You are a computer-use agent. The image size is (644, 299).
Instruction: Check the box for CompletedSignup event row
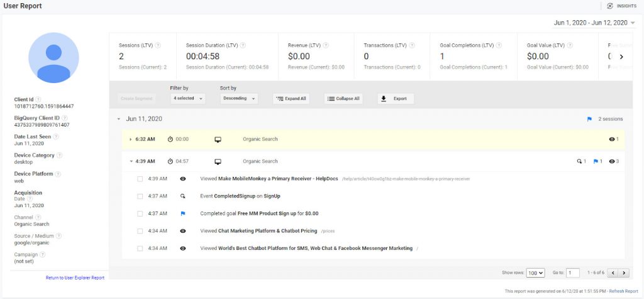pos(140,196)
